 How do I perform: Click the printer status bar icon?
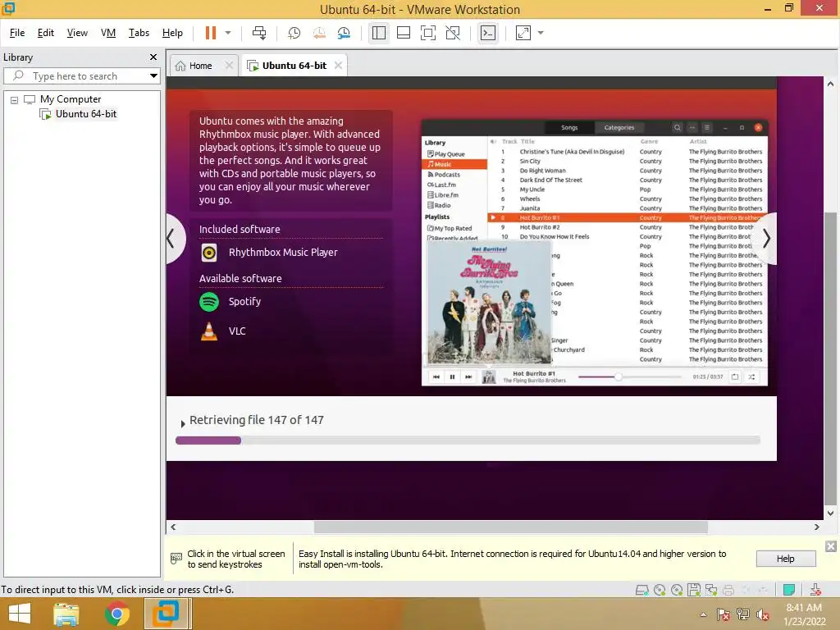click(x=728, y=591)
